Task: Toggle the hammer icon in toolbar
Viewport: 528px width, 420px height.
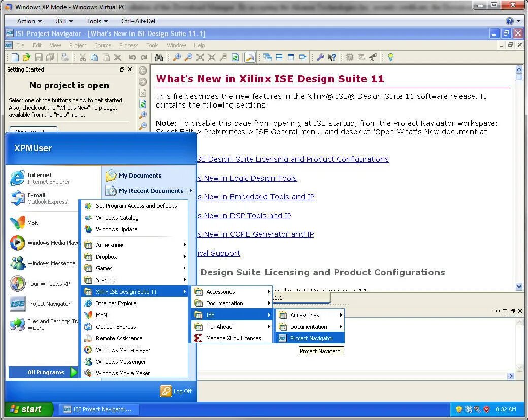Action: pos(250,57)
